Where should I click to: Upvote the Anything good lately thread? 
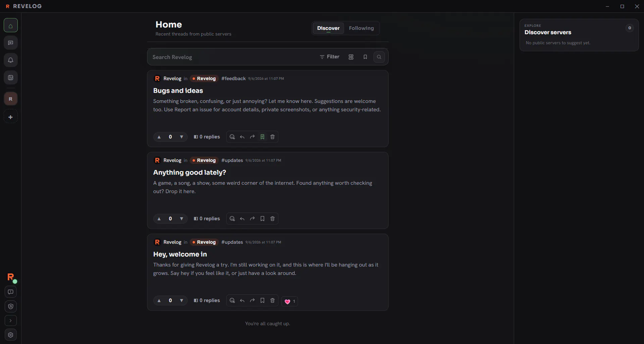pos(159,219)
